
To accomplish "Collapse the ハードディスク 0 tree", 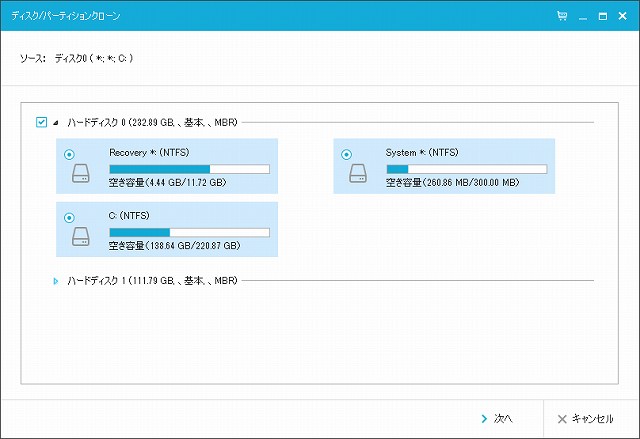I will coord(56,122).
